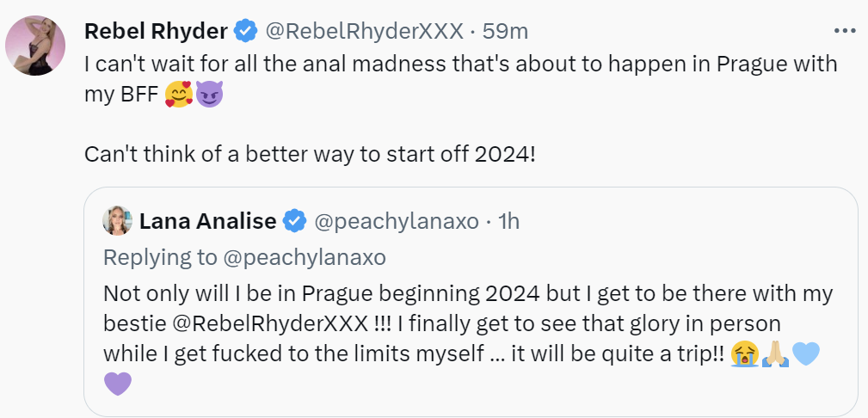Click Lana Analise's small avatar
This screenshot has width=868, height=418.
pyautogui.click(x=117, y=221)
